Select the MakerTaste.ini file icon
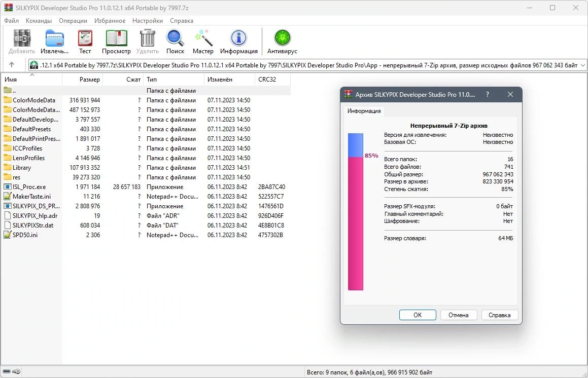 [8, 196]
